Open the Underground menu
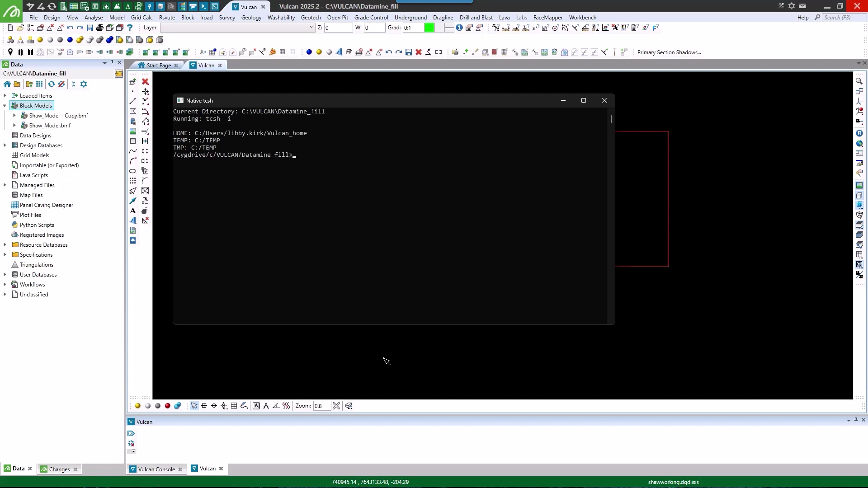Viewport: 868px width, 488px height. 410,18
